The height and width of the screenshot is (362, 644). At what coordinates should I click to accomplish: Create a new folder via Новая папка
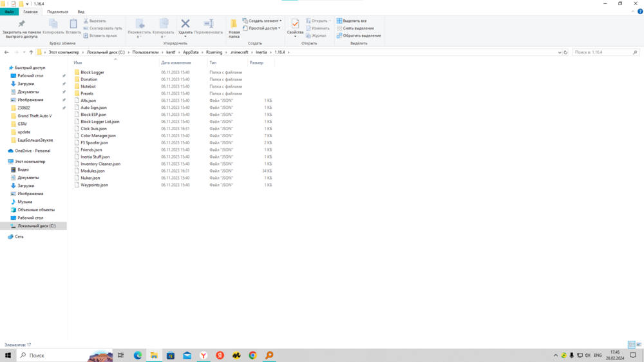coord(234,29)
